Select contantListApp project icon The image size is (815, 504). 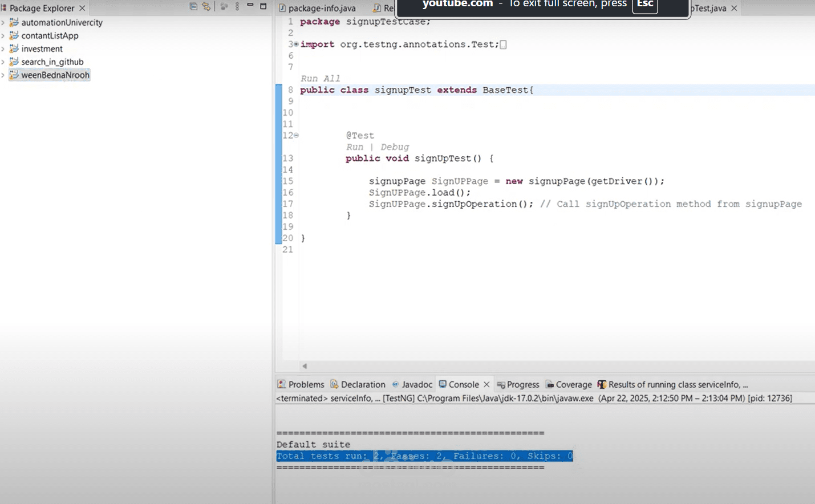(14, 35)
